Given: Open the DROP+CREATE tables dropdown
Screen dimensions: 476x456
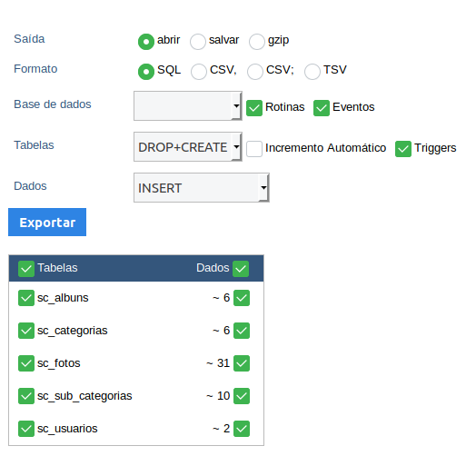Looking at the screenshot, I should coord(188,146).
